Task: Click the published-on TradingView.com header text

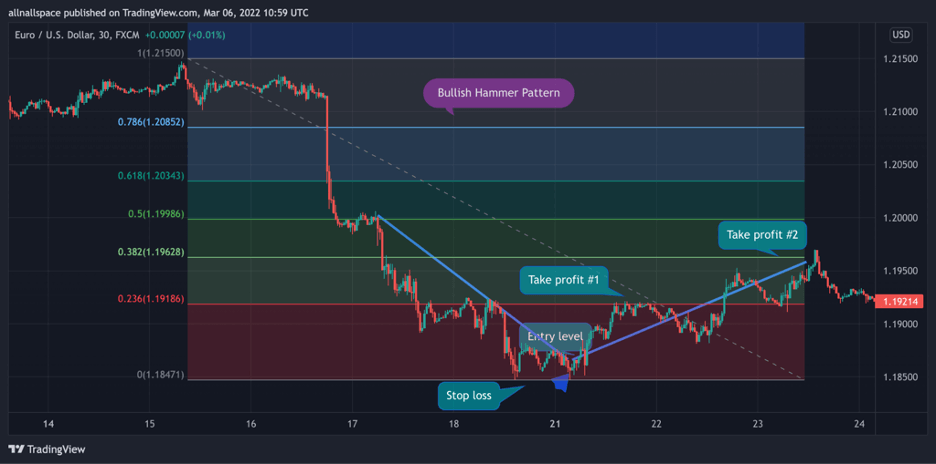Action: click(158, 12)
